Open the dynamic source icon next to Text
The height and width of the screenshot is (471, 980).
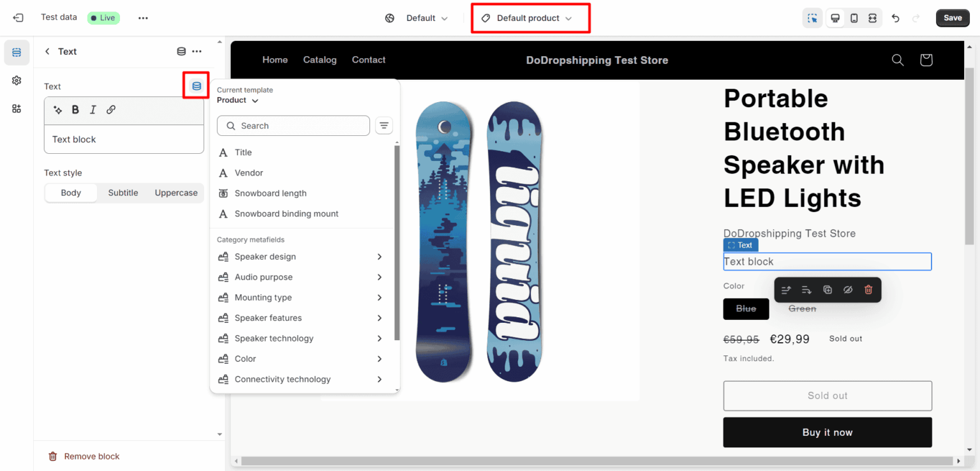[x=195, y=85]
